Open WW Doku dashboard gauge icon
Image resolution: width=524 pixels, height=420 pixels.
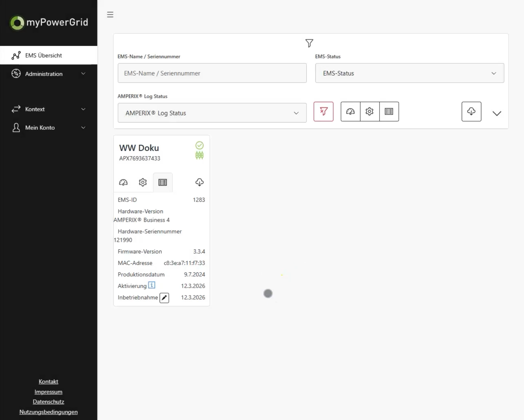pyautogui.click(x=123, y=182)
